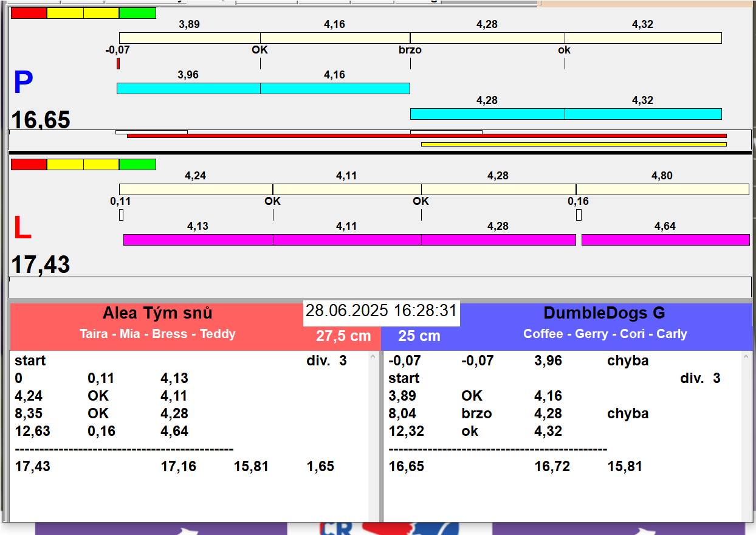Click the red L lane letter
Image resolution: width=756 pixels, height=535 pixels.
point(22,228)
